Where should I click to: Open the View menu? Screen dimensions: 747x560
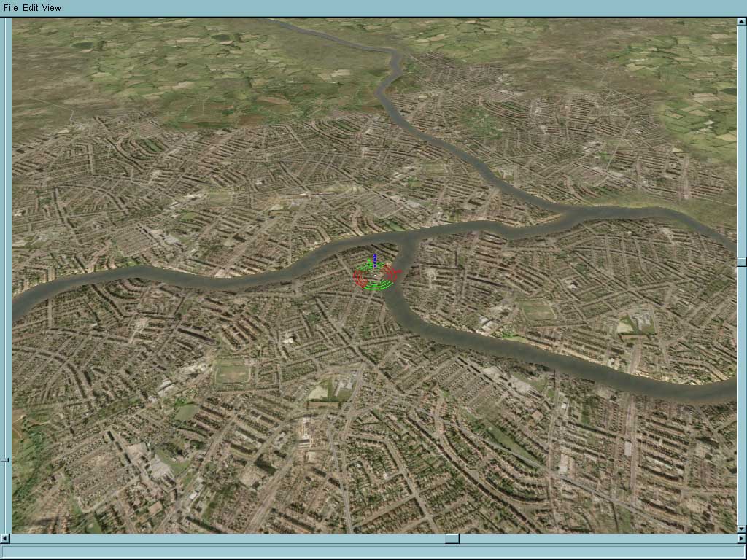point(52,7)
